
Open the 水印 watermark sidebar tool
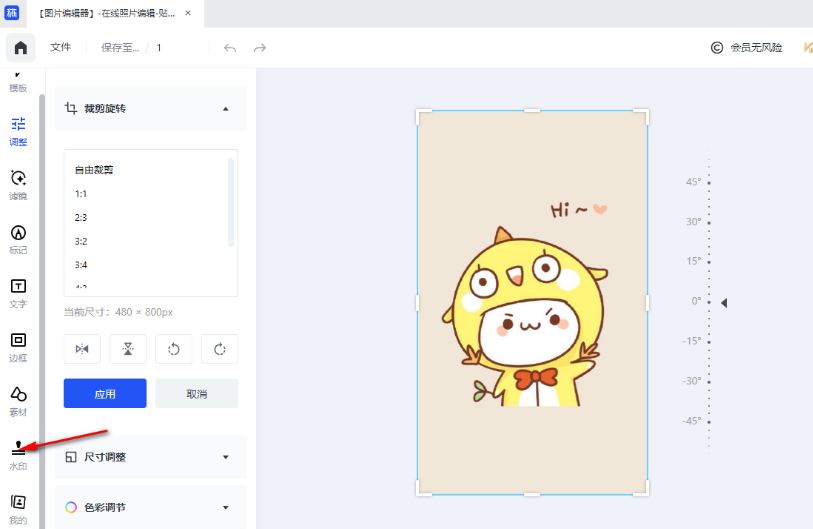pos(18,455)
